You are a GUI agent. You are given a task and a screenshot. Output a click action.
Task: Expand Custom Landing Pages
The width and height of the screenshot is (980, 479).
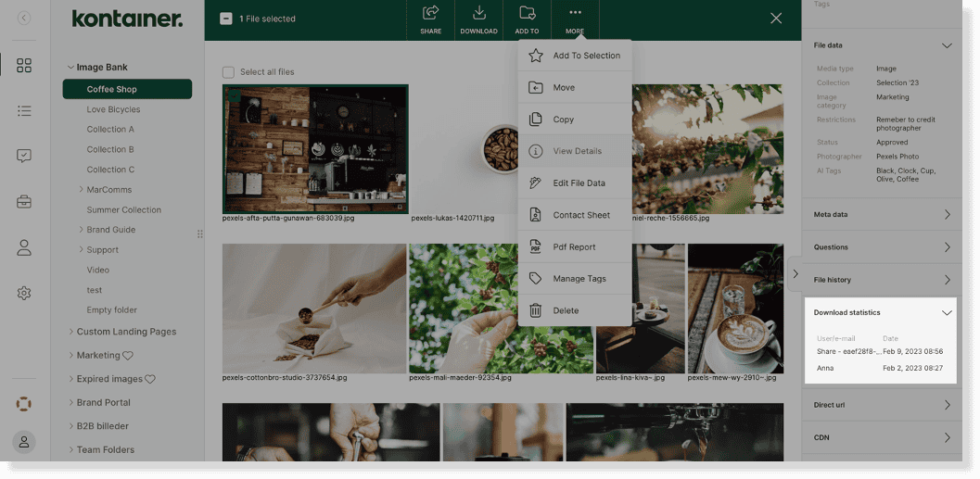[x=70, y=332]
